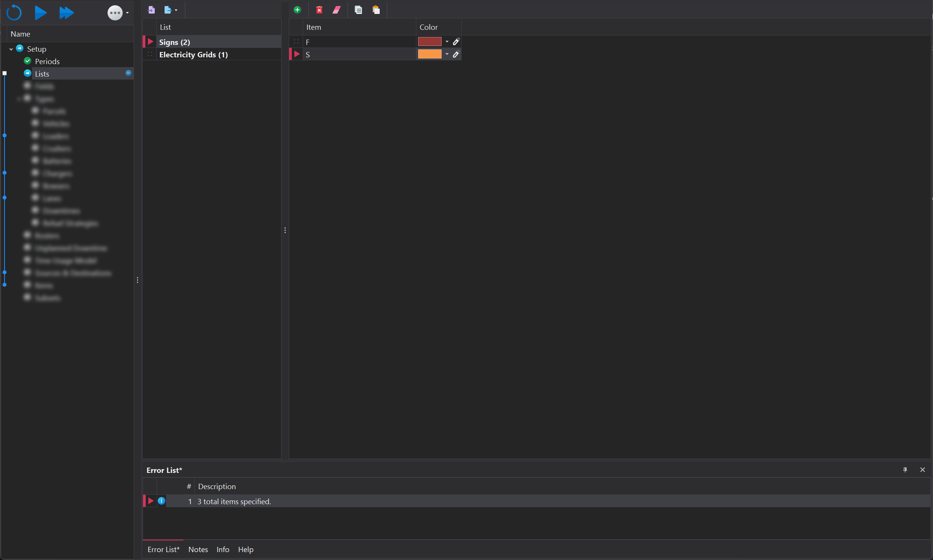Select the Periods tree item
Viewport: 933px width, 560px height.
pos(47,61)
